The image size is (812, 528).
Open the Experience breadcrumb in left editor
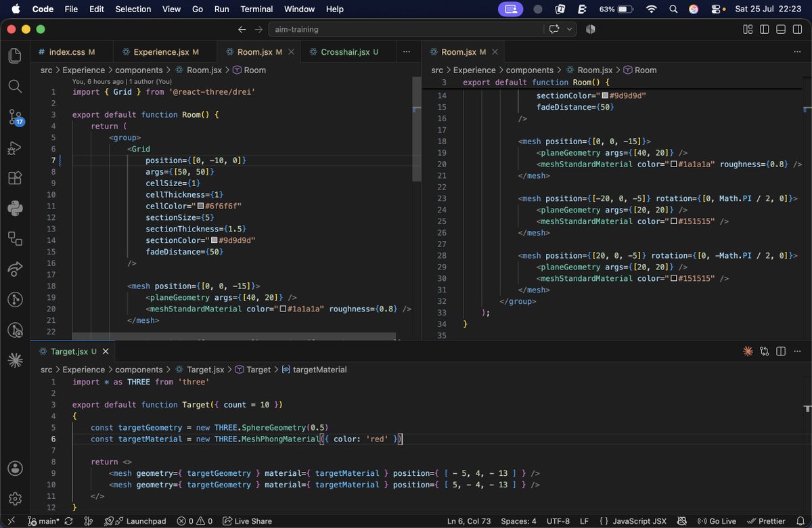pyautogui.click(x=84, y=70)
